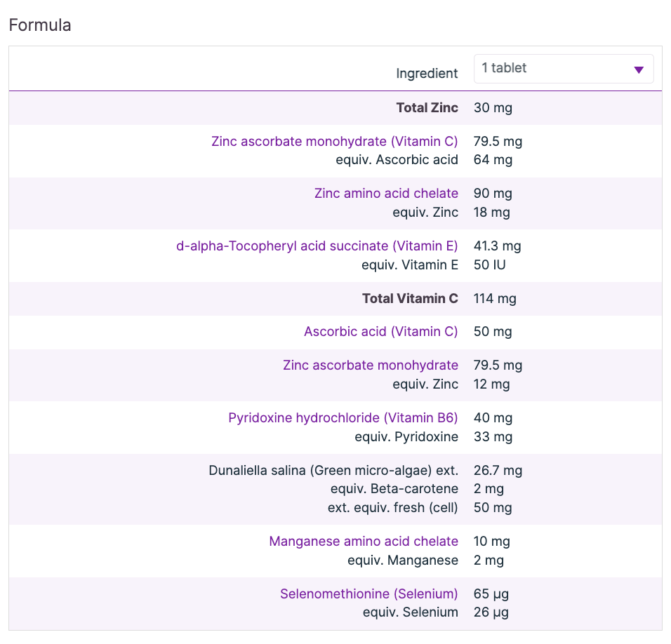This screenshot has height=644, width=671.
Task: Click the 26 µg equiv. Selenium value
Action: click(x=491, y=612)
